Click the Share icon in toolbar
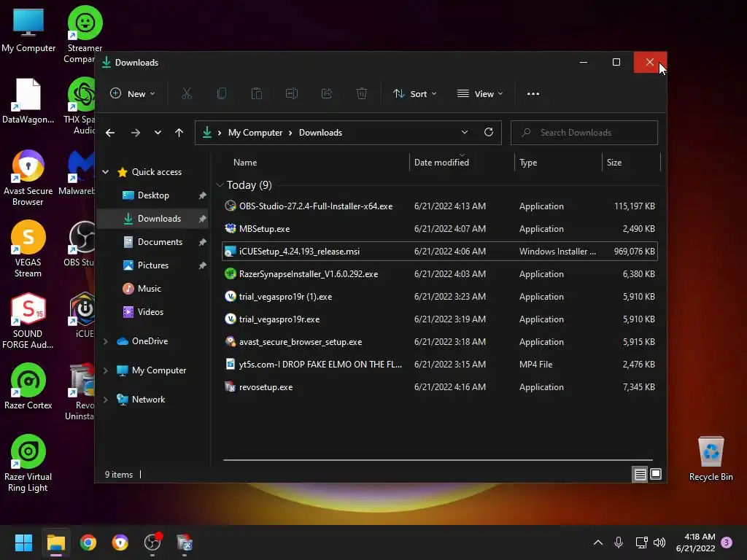747x560 pixels. (x=327, y=94)
